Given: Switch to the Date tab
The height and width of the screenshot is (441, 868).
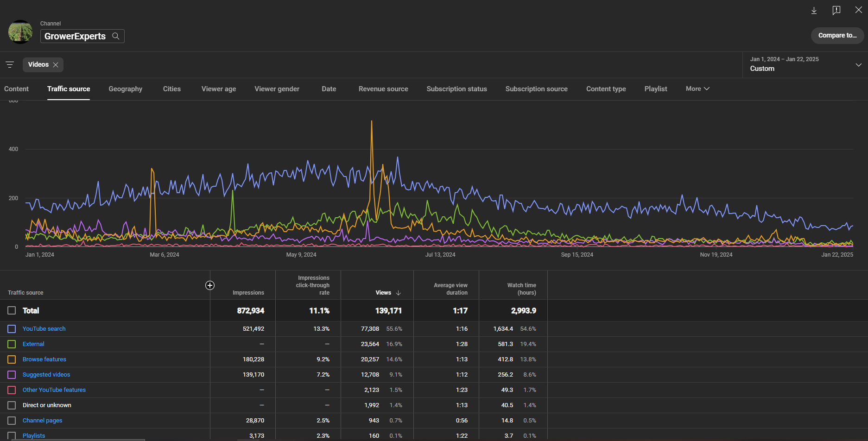Looking at the screenshot, I should click(x=329, y=89).
